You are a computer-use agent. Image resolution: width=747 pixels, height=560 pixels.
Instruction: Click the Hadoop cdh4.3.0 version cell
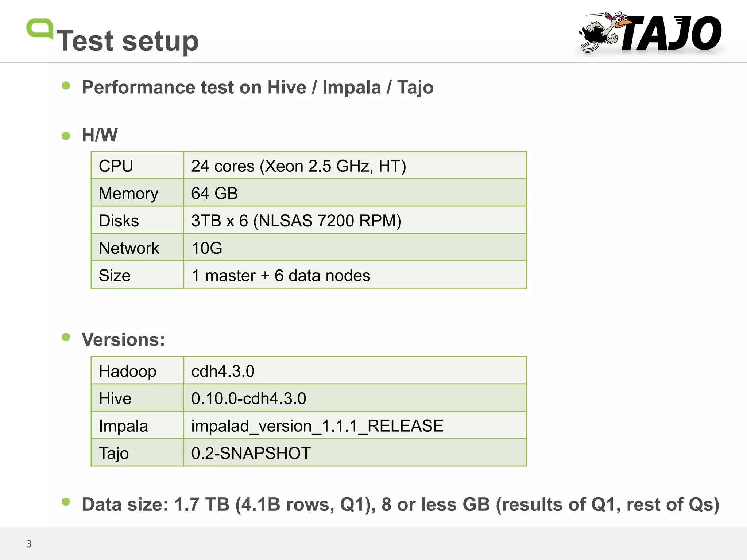pos(355,371)
